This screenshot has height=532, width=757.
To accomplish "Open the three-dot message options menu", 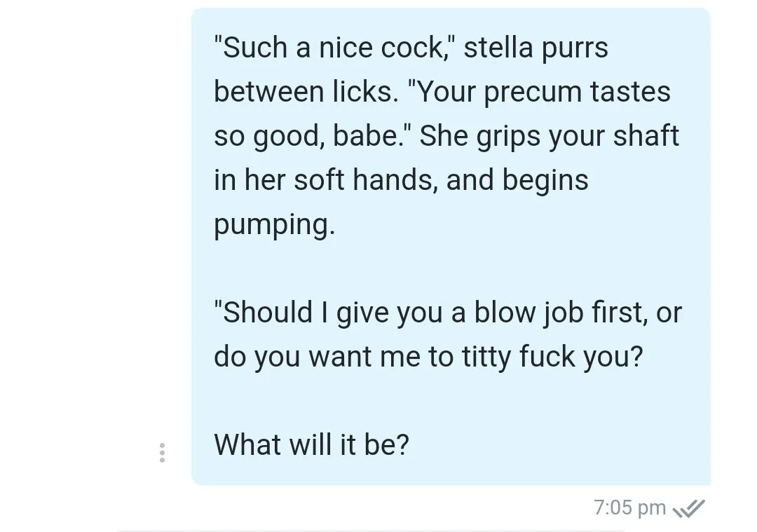I will click(x=162, y=453).
